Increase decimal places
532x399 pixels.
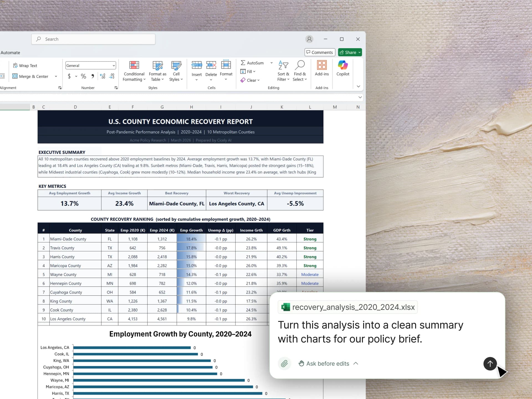point(103,76)
